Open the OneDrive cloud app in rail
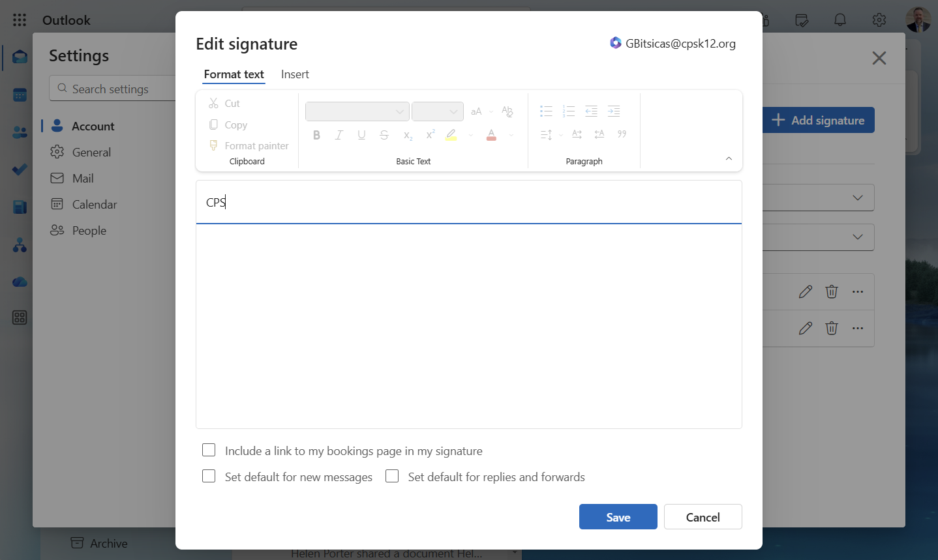Image resolution: width=938 pixels, height=560 pixels. (20, 282)
